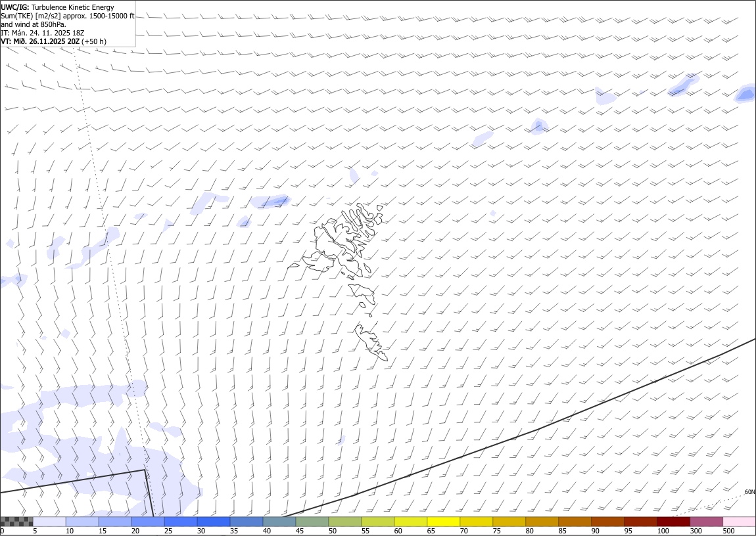
Task: Click the 300 to 500 mauve swatch
Action: pyautogui.click(x=706, y=522)
